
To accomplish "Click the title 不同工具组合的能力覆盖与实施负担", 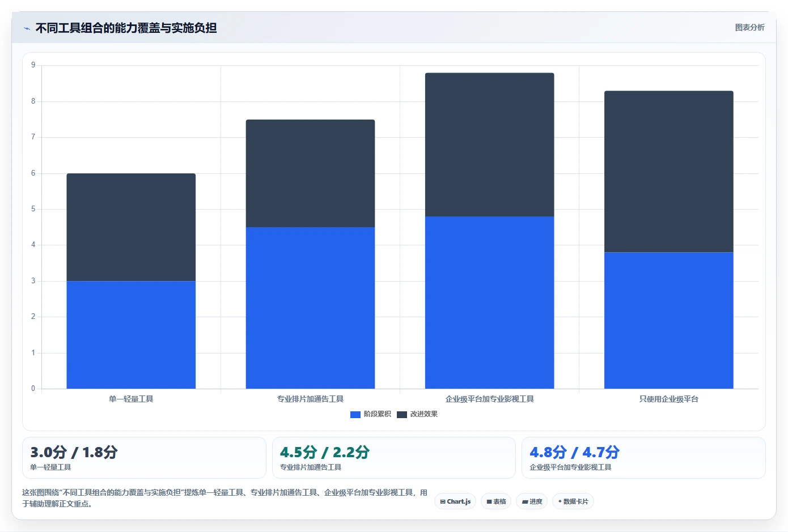I will [126, 28].
